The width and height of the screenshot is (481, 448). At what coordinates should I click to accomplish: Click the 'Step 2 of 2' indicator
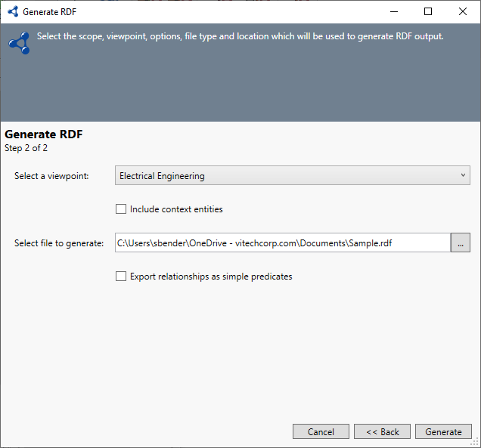(26, 148)
